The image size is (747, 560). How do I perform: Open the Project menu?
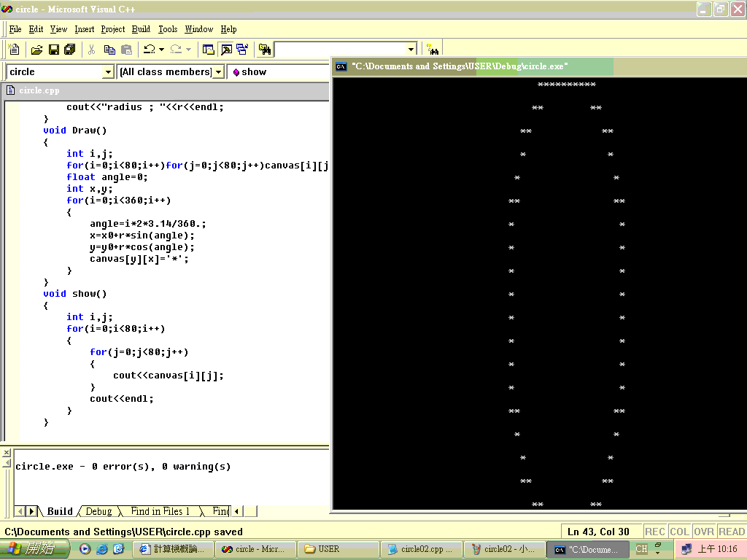click(113, 29)
